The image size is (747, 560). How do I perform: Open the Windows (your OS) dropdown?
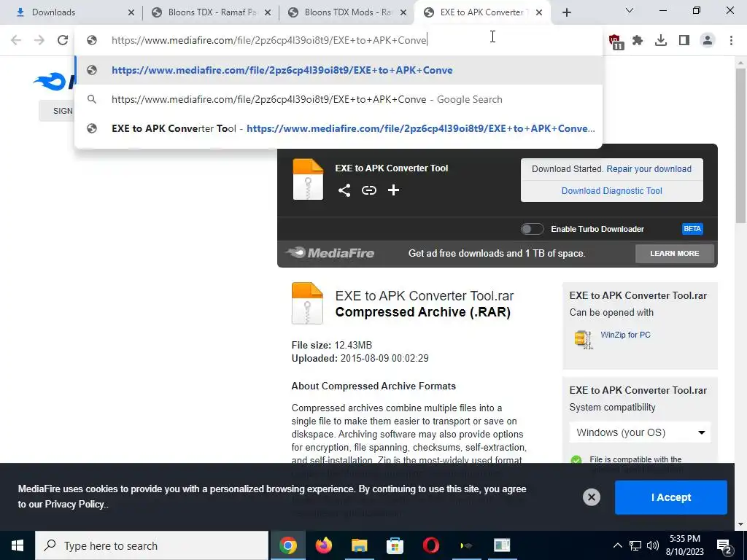pos(640,432)
